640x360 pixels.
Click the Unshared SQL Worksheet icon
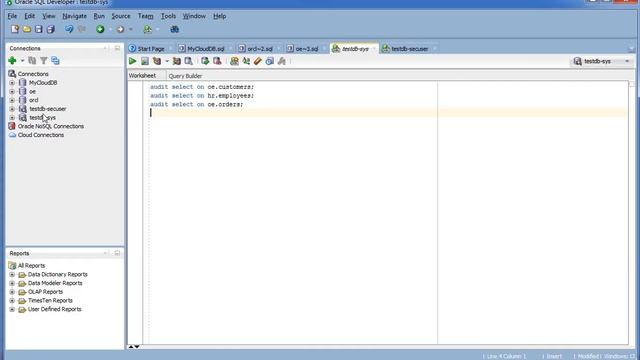pos(234,61)
